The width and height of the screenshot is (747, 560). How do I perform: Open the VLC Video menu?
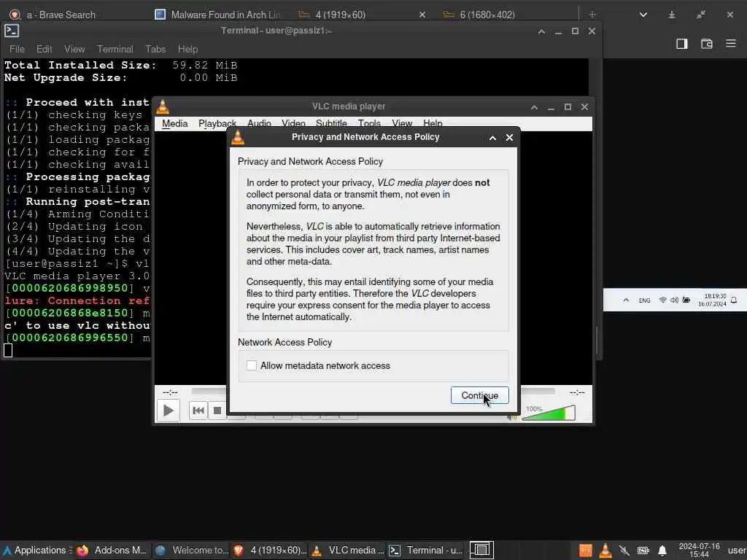(293, 123)
